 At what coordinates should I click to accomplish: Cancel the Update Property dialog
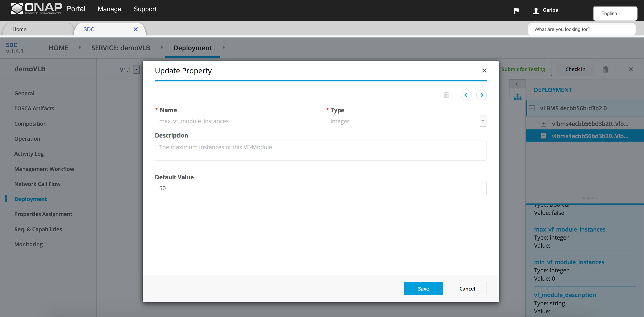pos(467,289)
